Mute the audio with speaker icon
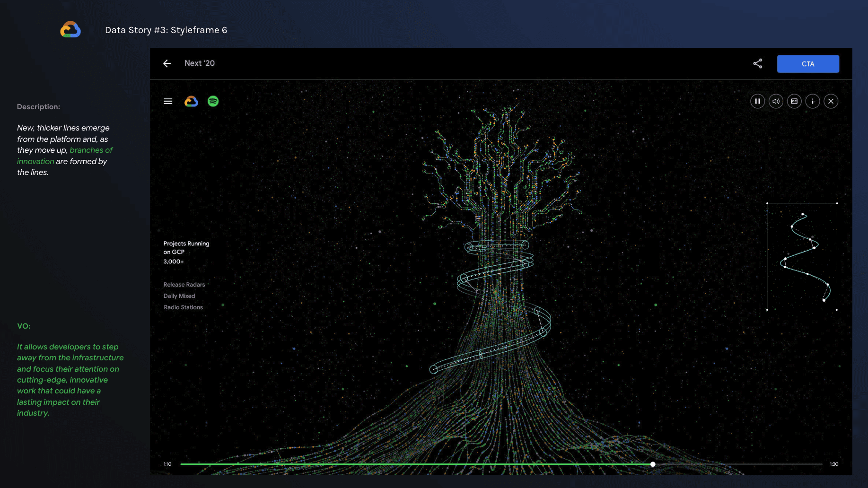 776,101
